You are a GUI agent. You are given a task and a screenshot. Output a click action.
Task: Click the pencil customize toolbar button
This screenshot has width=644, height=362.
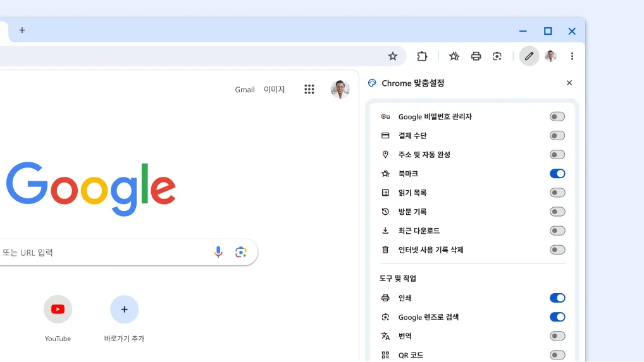coord(529,56)
